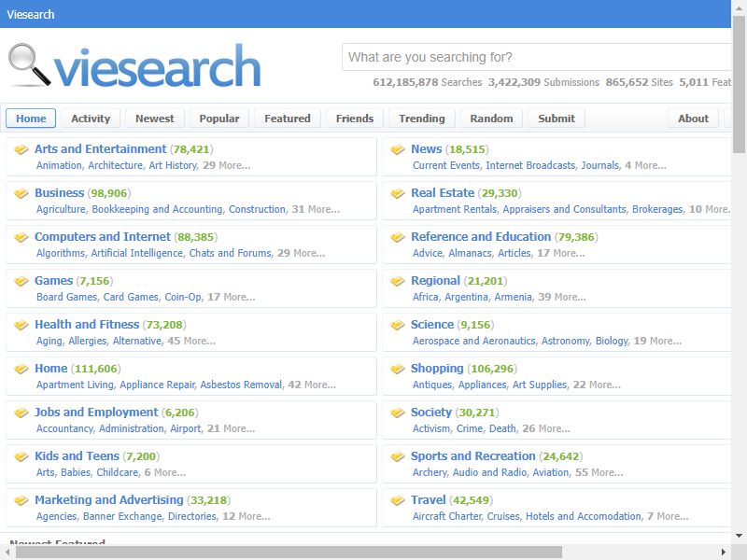
Task: Open the Games category link
Action: click(x=54, y=281)
